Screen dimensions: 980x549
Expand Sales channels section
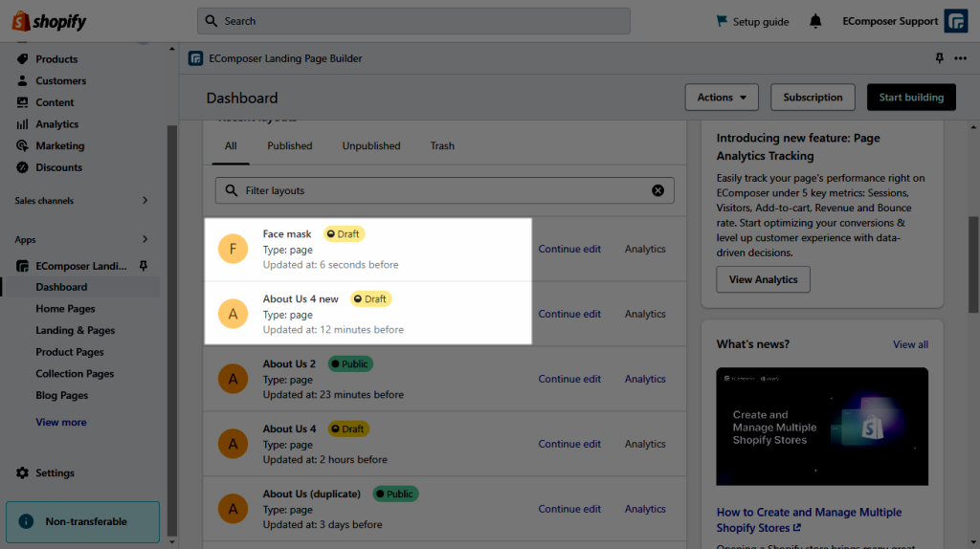[145, 201]
